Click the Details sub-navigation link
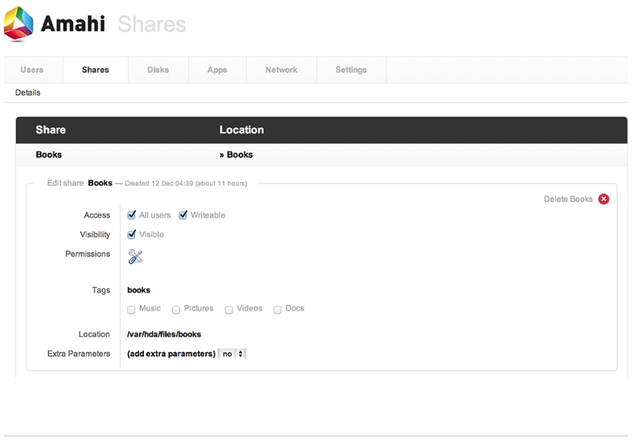The image size is (640, 441). pyautogui.click(x=28, y=93)
